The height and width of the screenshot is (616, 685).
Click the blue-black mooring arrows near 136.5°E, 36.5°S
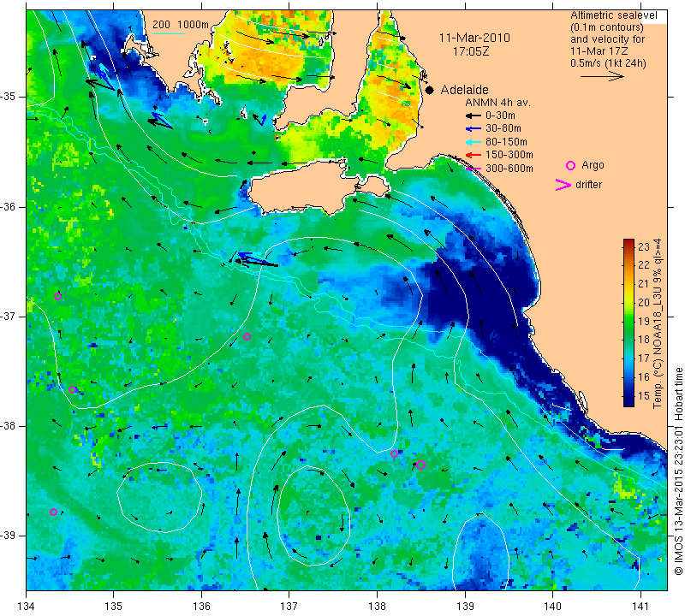point(255,259)
